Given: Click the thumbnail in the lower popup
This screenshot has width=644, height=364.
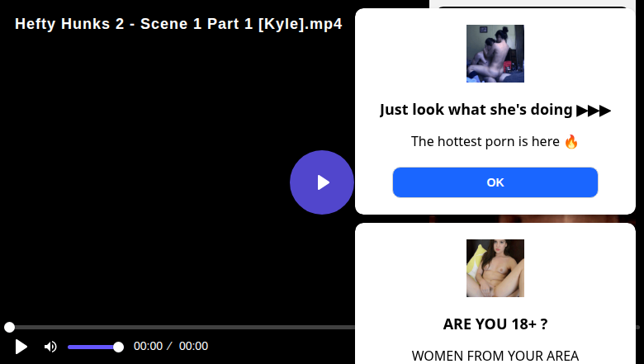Looking at the screenshot, I should (495, 268).
